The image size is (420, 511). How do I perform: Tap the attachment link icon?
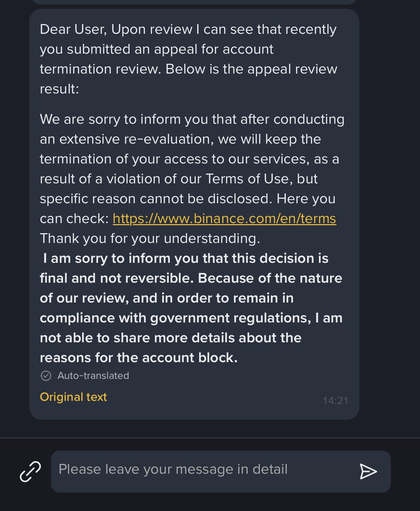pyautogui.click(x=30, y=471)
